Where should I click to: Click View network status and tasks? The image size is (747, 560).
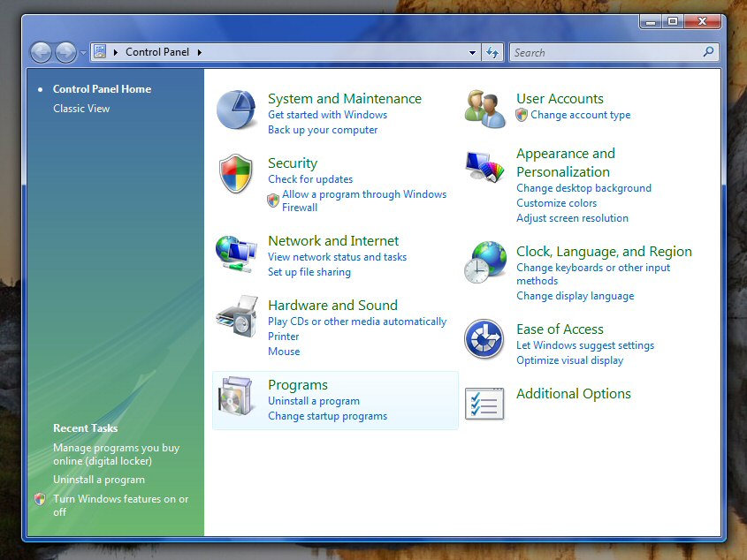[x=338, y=257]
